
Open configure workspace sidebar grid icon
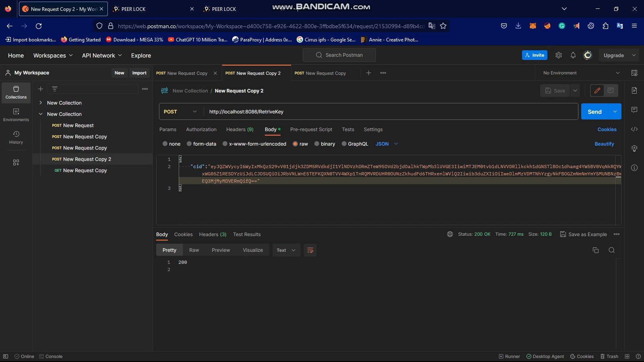point(16,162)
